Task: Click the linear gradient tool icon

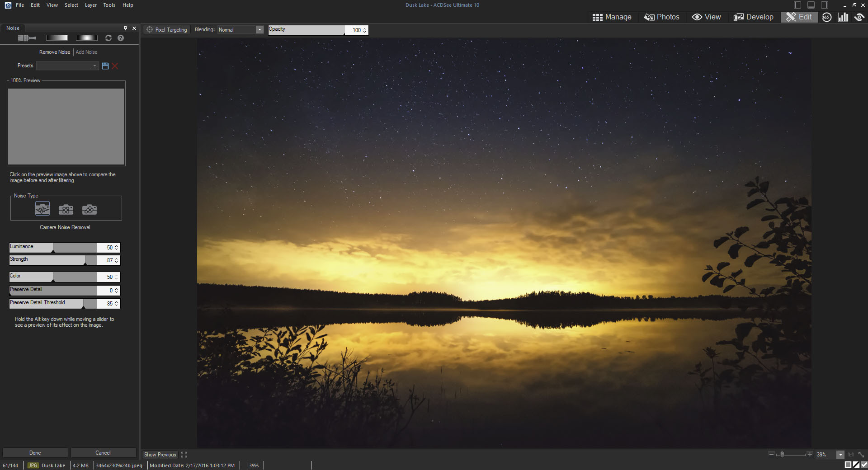Action: pyautogui.click(x=57, y=38)
